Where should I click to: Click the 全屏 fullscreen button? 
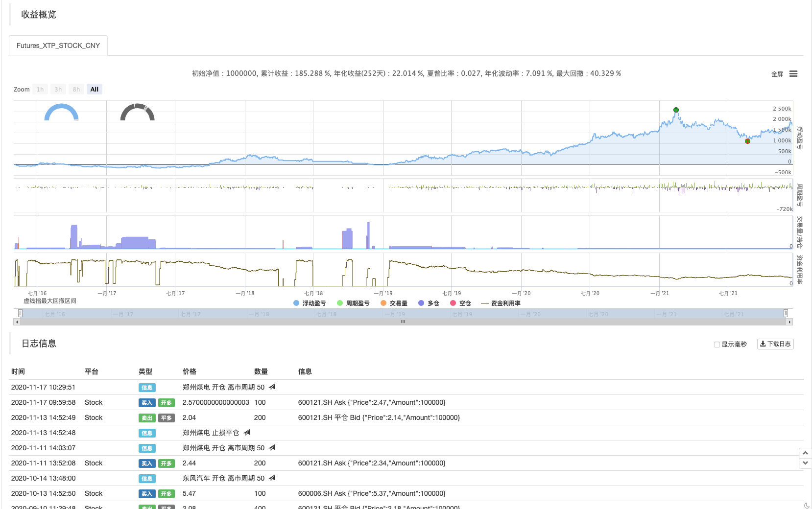(x=777, y=74)
